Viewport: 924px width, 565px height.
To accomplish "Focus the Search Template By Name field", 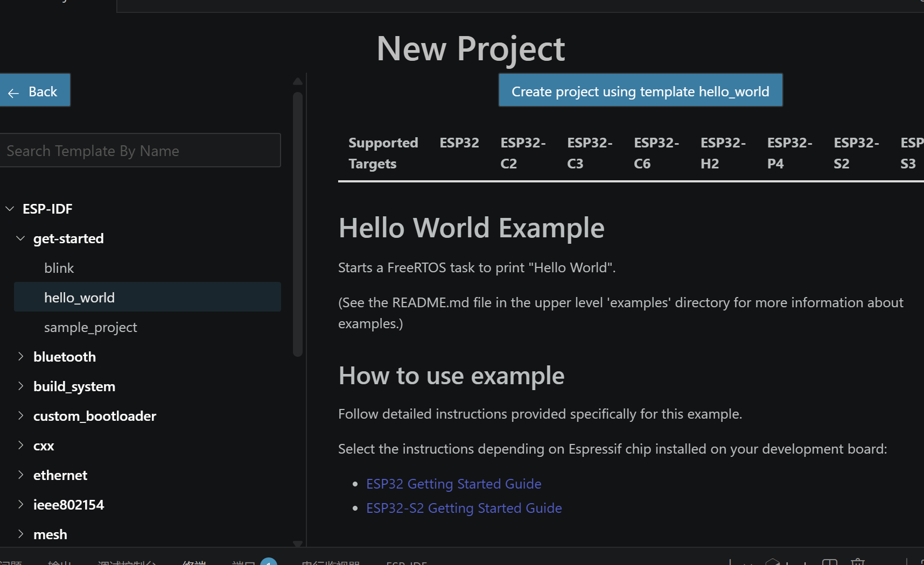I will 140,151.
